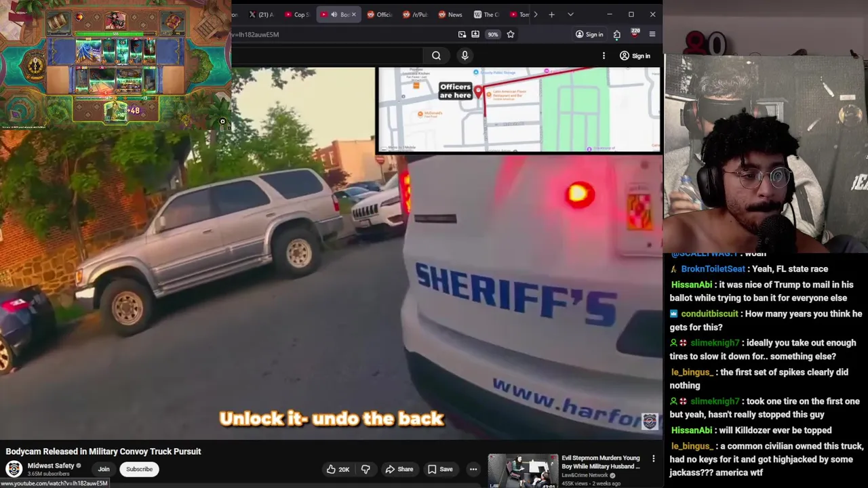
Task: Click the Join membership button
Action: [x=104, y=469]
